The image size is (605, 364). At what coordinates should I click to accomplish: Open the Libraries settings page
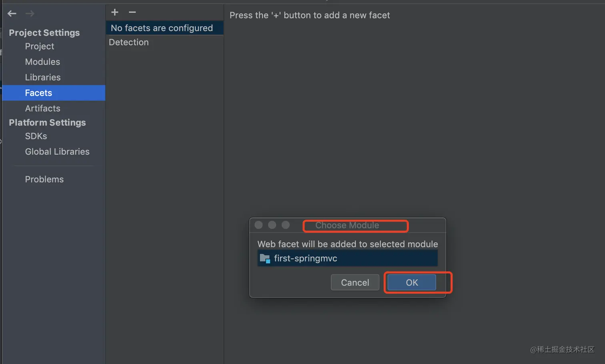pos(43,78)
